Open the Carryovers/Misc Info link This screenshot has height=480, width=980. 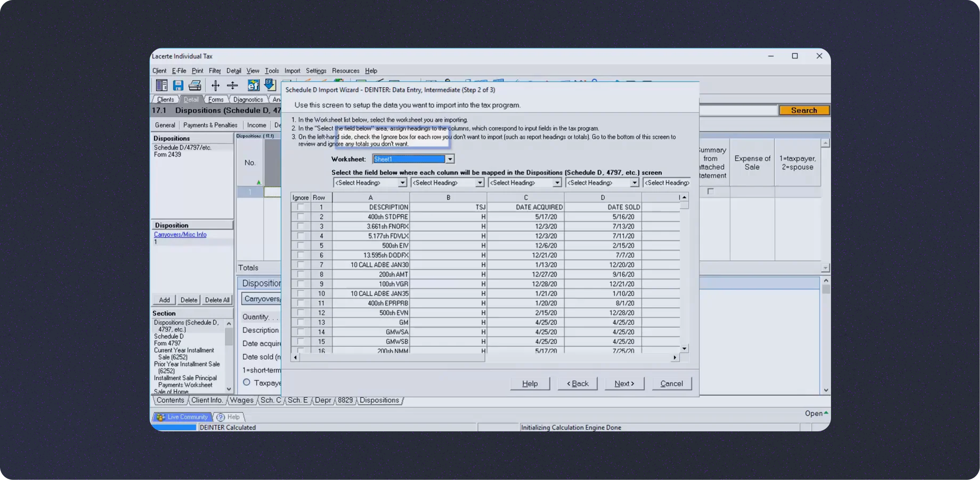[180, 235]
